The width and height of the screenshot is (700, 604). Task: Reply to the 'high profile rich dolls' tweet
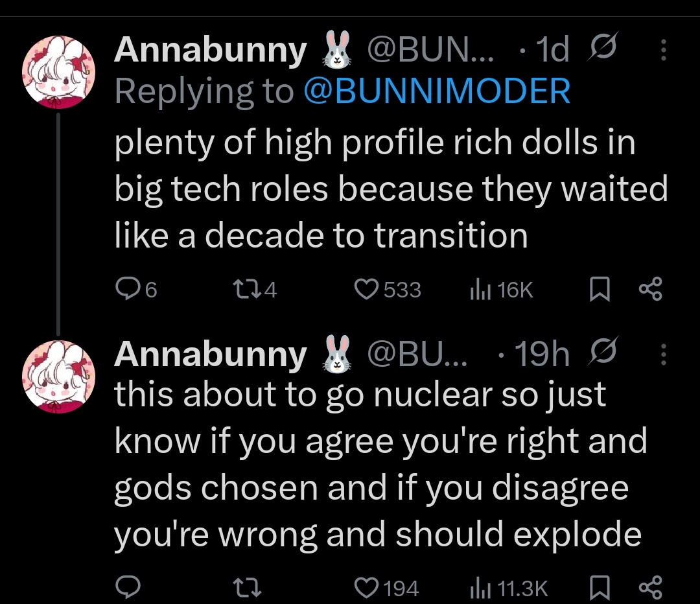pos(126,290)
